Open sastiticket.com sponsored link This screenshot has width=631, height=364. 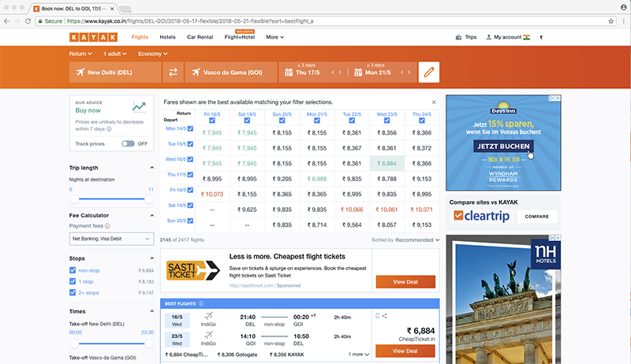251,286
